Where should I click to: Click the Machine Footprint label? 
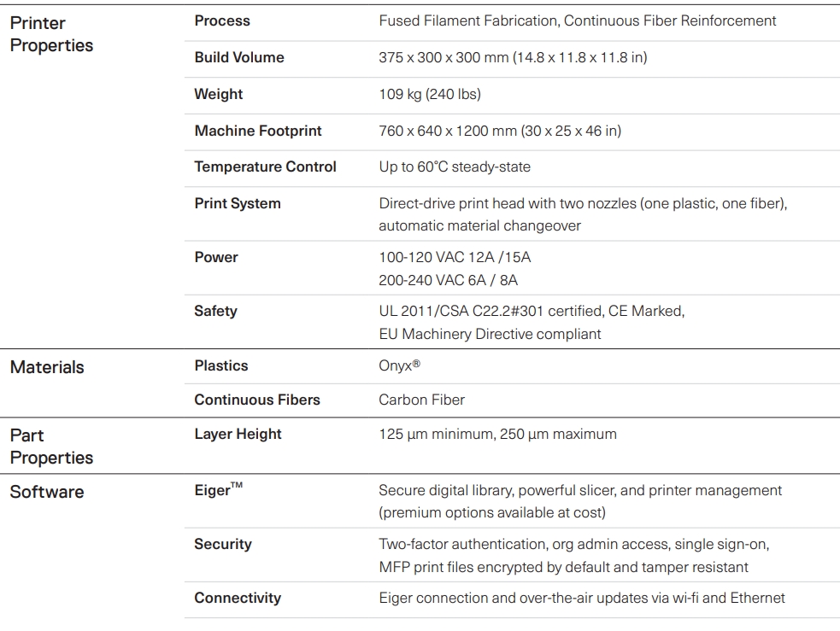(x=258, y=131)
